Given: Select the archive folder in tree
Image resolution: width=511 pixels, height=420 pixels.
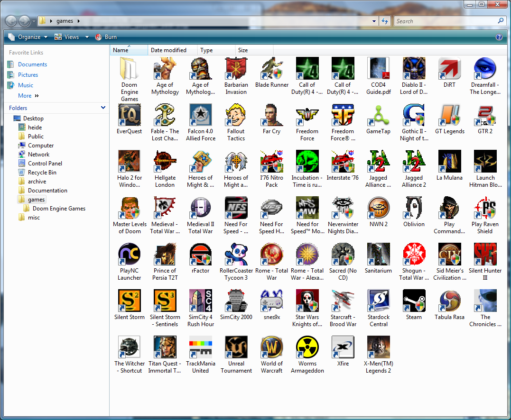Looking at the screenshot, I should click(37, 182).
